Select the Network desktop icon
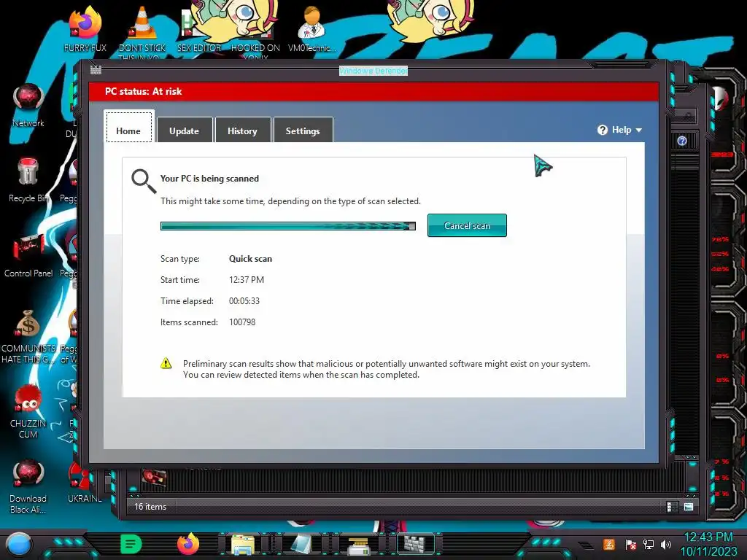The height and width of the screenshot is (560, 747). (x=28, y=105)
